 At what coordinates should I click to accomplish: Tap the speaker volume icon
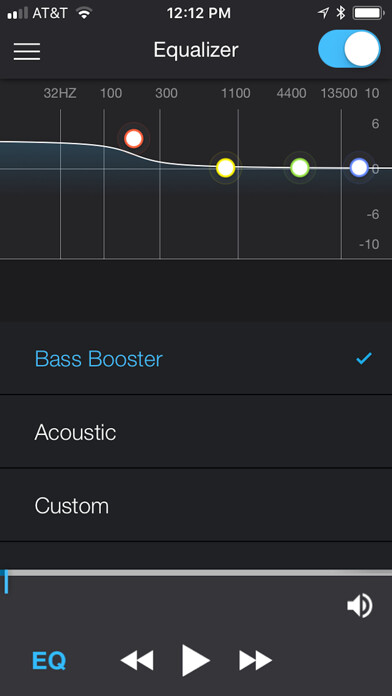[x=360, y=606]
